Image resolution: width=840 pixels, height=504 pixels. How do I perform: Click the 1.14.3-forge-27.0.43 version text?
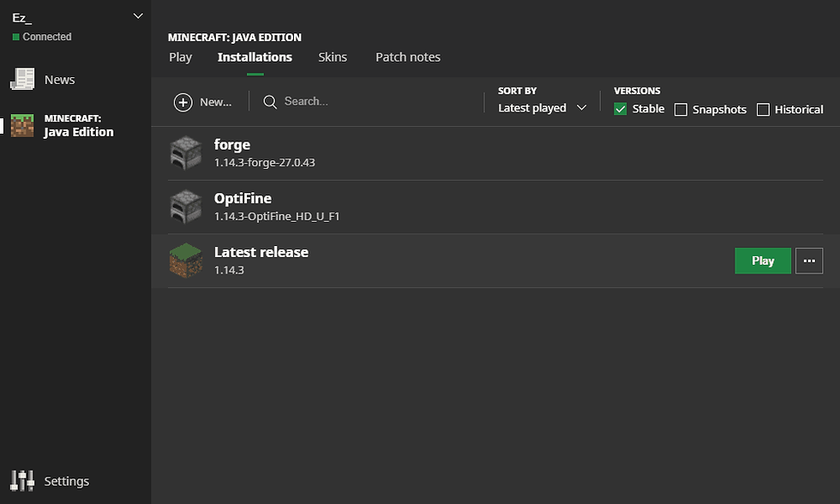tap(265, 162)
